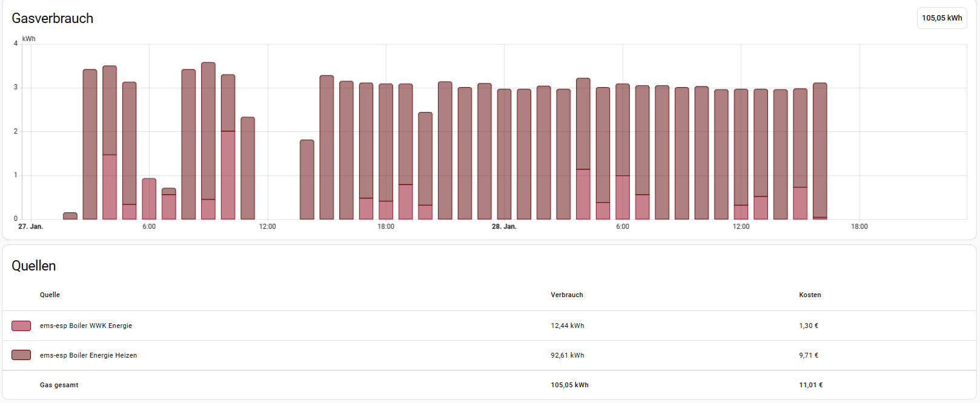
Task: Click the 28. Jan. date label on axis
Action: [x=504, y=227]
